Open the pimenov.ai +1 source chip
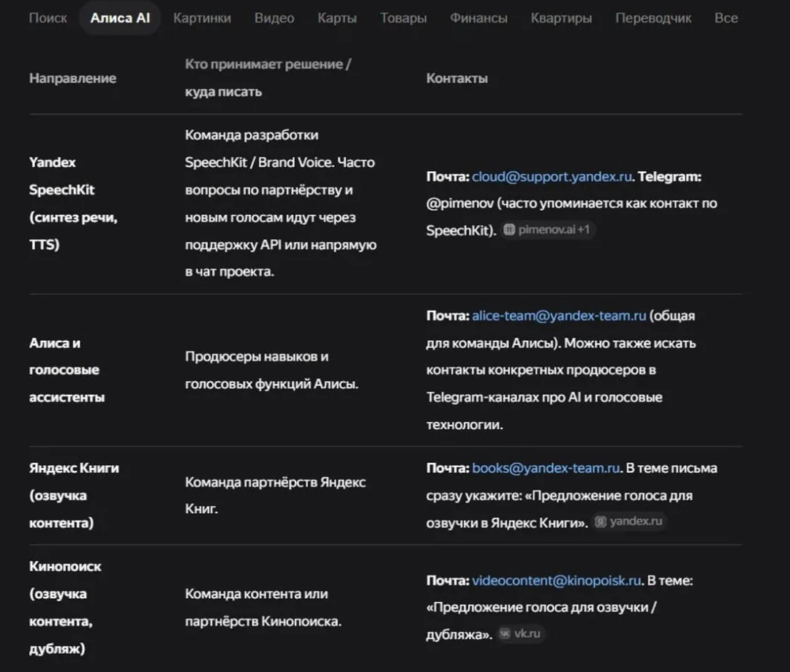The height and width of the screenshot is (672, 790). 547,230
